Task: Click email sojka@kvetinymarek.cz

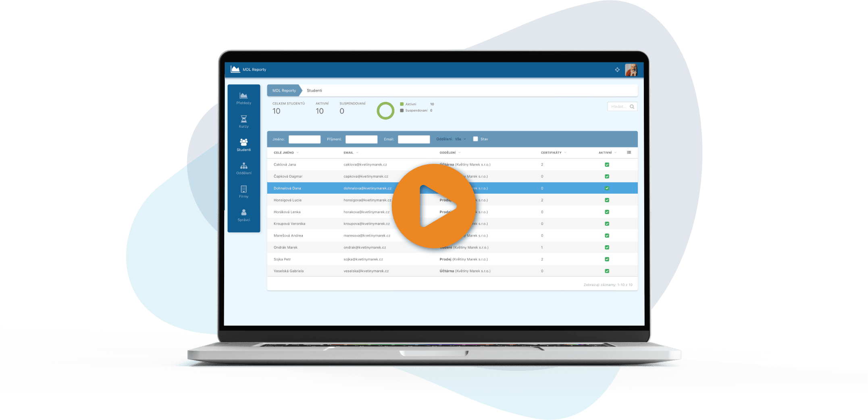Action: (363, 259)
